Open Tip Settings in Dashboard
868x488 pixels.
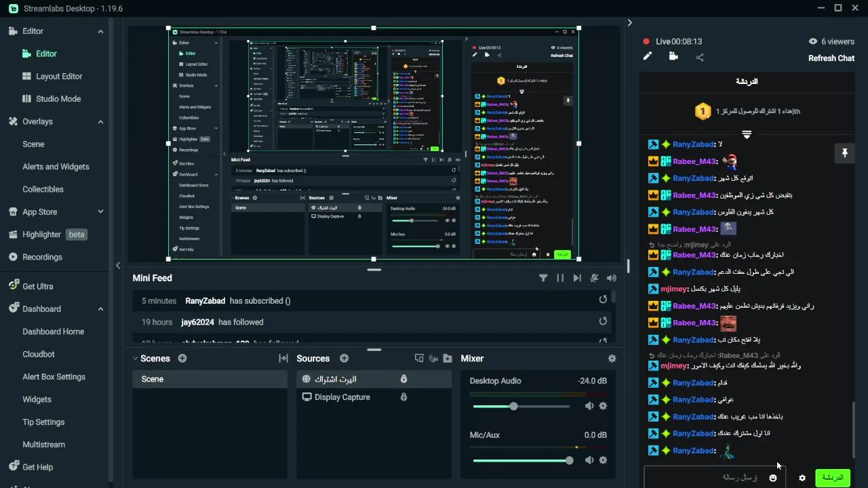[x=43, y=422]
